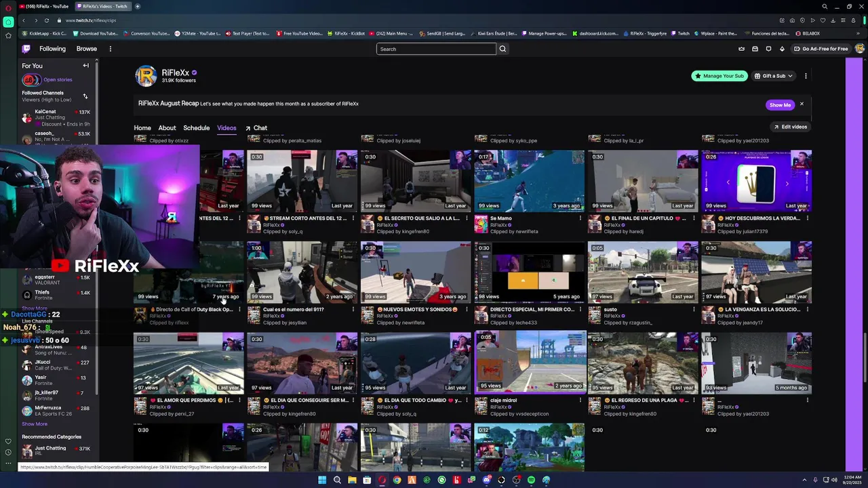
Task: Open the Chat popout tab
Action: (256, 128)
